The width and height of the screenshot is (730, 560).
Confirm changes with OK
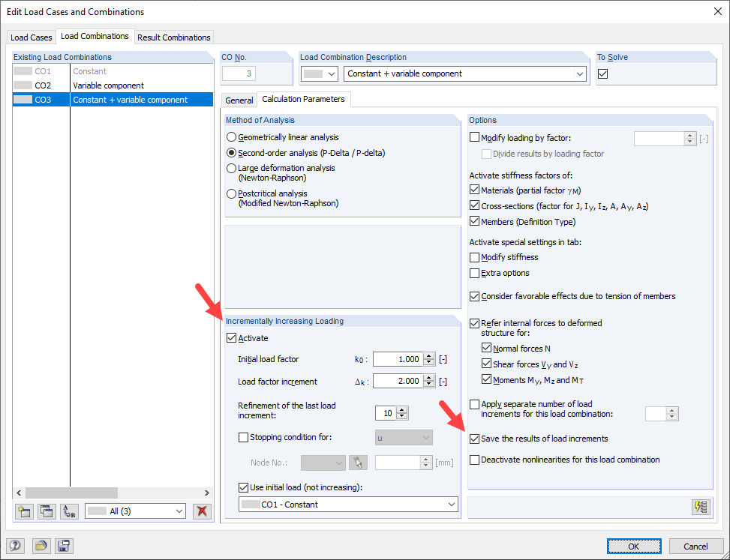click(x=635, y=546)
